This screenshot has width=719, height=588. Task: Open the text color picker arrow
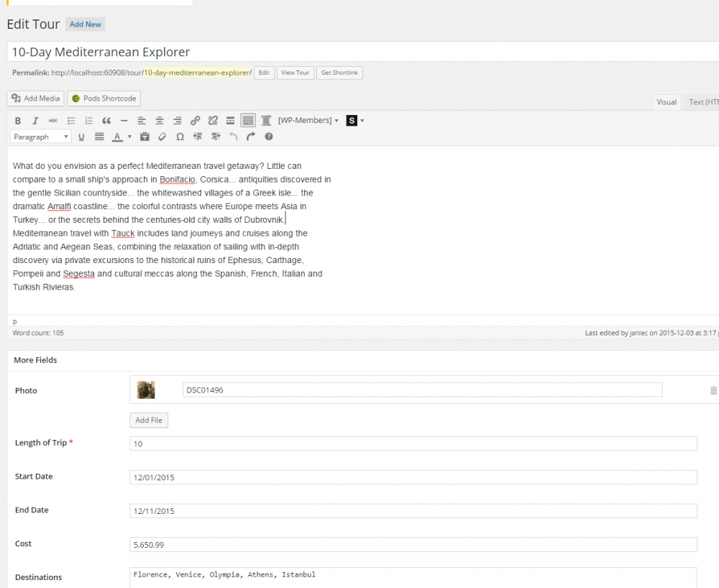129,137
